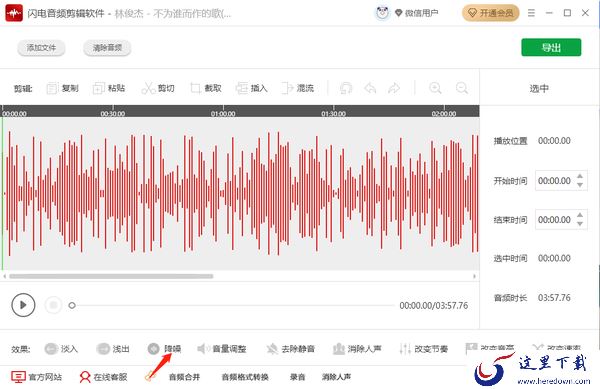Stop audio playback
The image size is (600, 389).
pos(53,305)
